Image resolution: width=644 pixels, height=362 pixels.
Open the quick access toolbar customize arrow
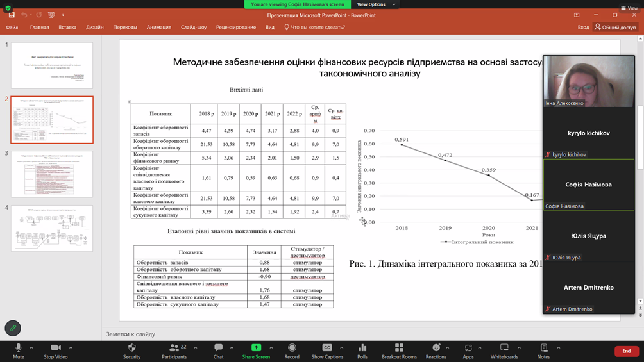[64, 15]
